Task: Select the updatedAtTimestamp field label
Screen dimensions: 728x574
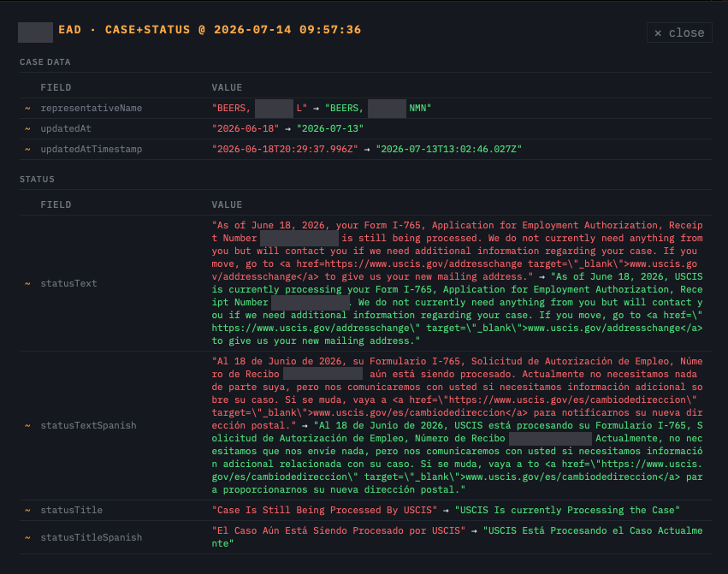Action: point(91,149)
